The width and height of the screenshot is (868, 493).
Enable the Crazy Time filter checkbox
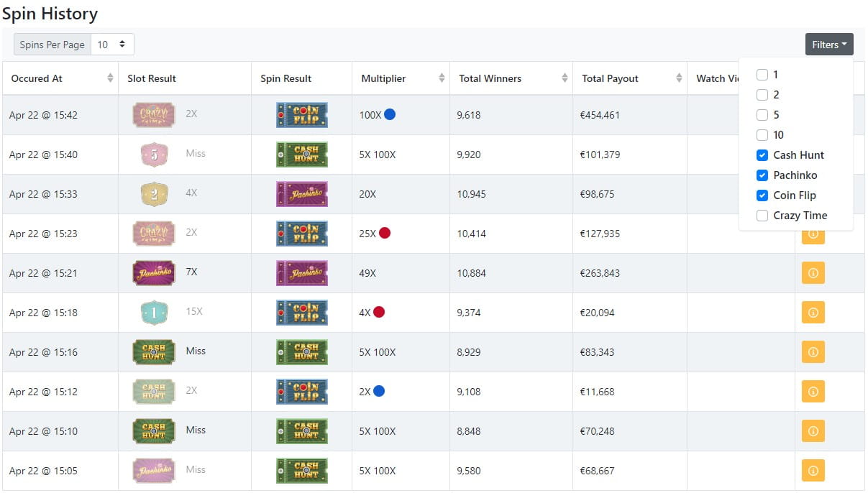pos(762,216)
